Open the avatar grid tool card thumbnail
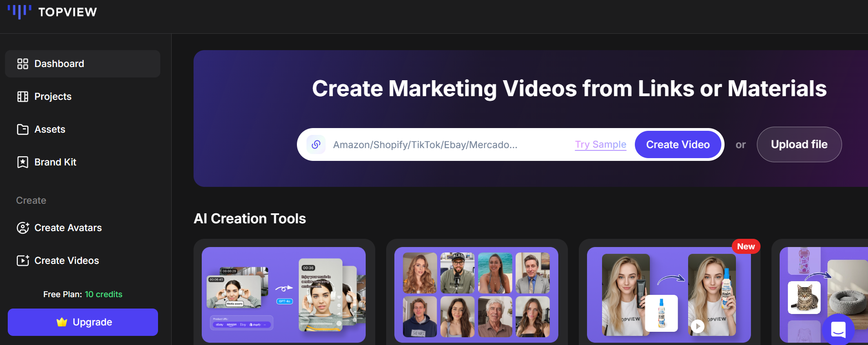 coord(476,295)
